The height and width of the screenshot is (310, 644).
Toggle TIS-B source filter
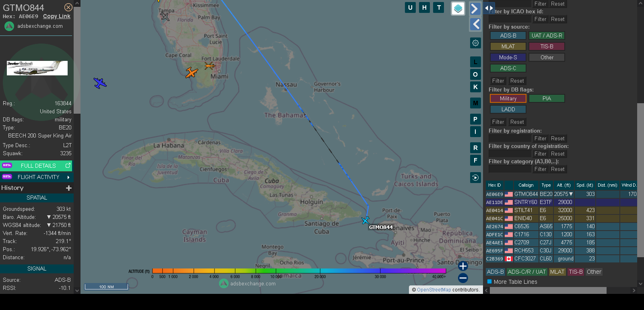pyautogui.click(x=547, y=46)
